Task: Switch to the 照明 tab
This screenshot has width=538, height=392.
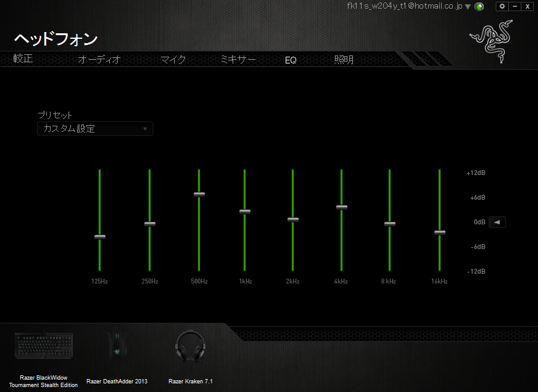Action: tap(344, 60)
